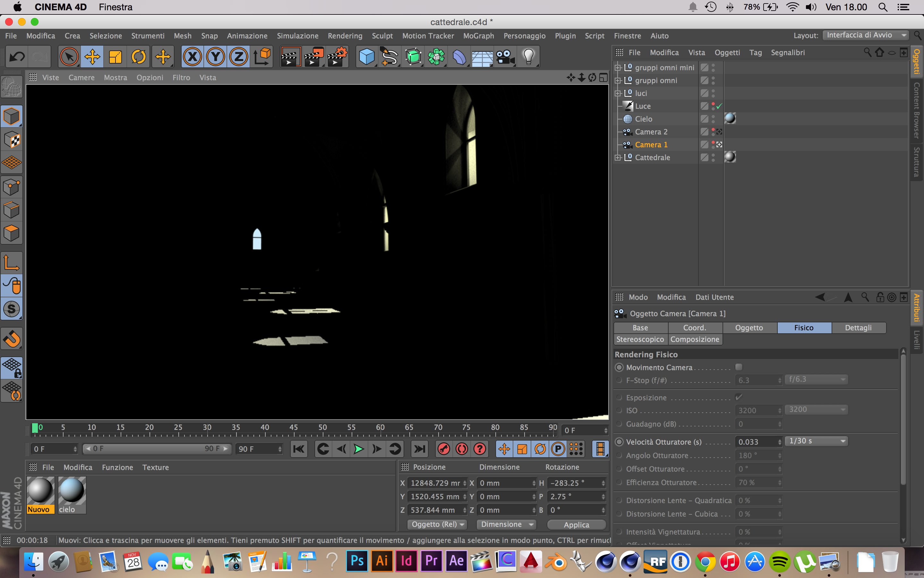Select the Live Selection tool

coord(69,57)
